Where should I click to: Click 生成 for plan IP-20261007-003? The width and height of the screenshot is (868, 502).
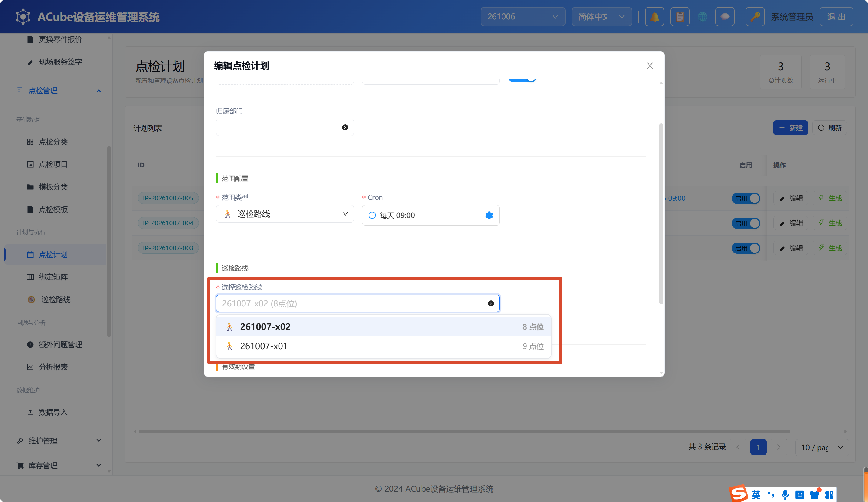pos(830,248)
